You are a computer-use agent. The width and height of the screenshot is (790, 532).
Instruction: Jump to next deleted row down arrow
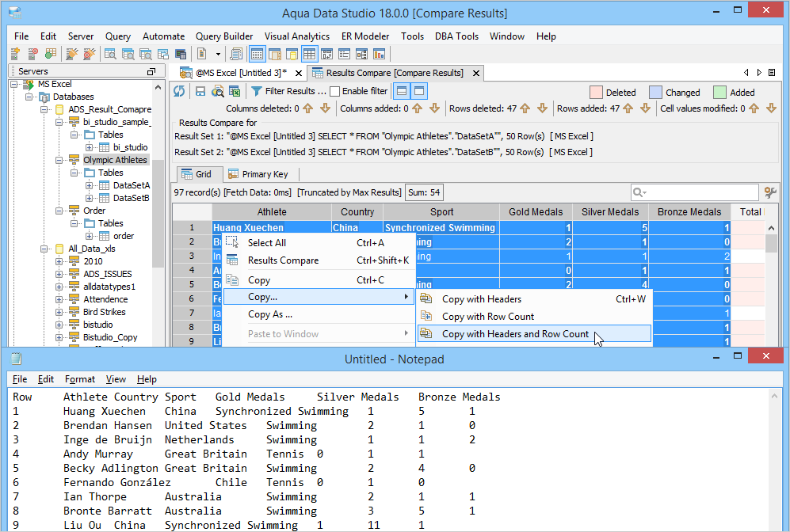(x=543, y=108)
